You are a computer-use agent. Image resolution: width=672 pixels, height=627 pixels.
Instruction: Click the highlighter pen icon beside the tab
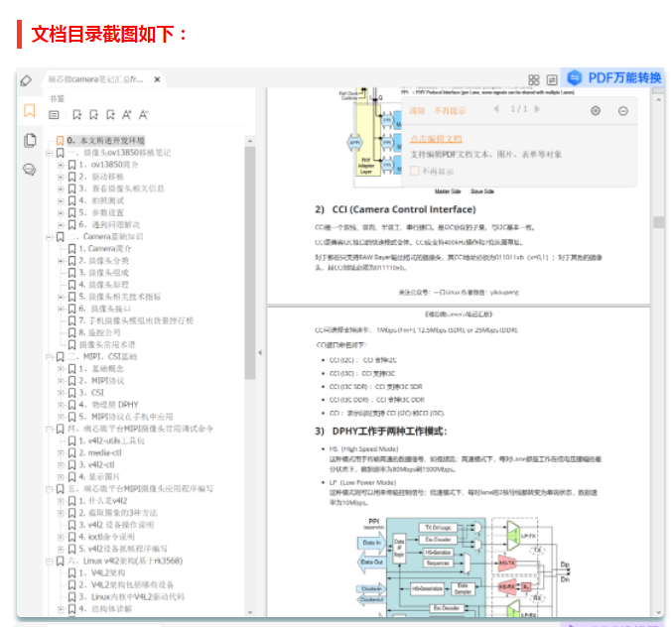(x=26, y=80)
